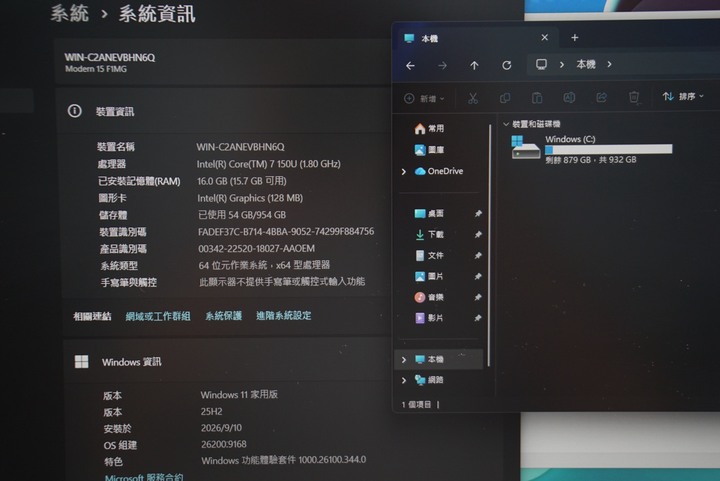Screen dimensions: 720x481
Task: Unpin 下載 Downloads with its pin icon
Action: (x=478, y=235)
